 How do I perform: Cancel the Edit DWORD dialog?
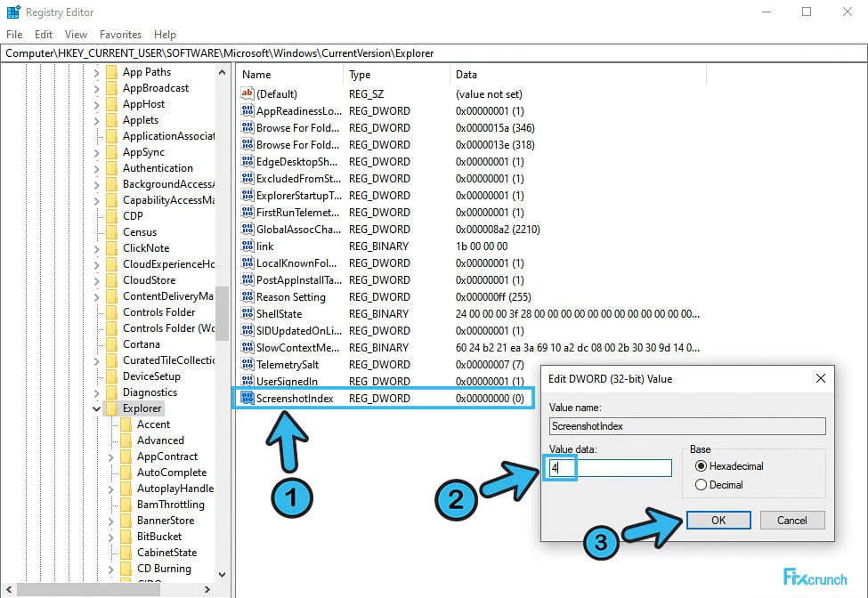pyautogui.click(x=792, y=520)
